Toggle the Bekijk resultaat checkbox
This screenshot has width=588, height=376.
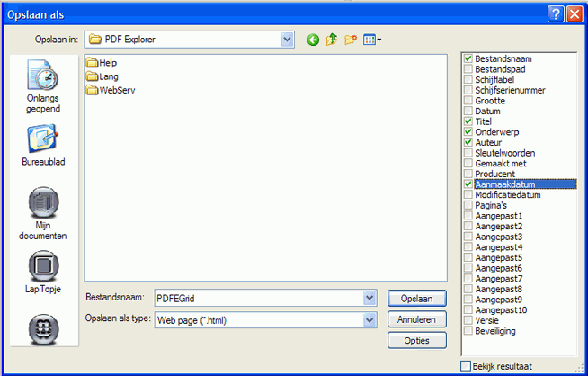tap(466, 365)
